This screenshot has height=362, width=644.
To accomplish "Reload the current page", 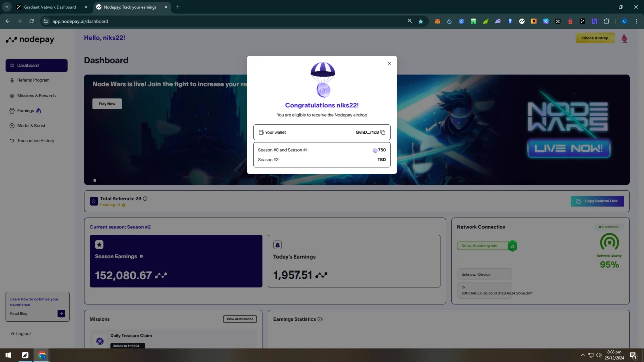I will pyautogui.click(x=31, y=21).
